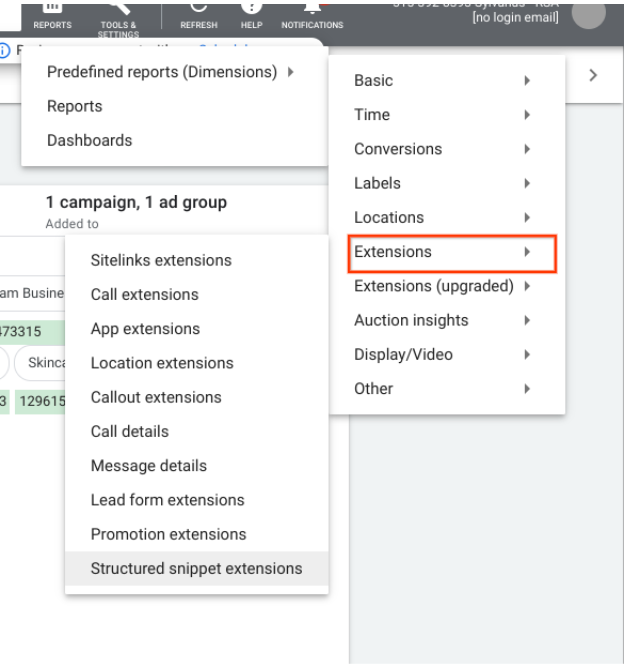Expand the Other submenu
This screenshot has height=668, width=624.
click(447, 389)
